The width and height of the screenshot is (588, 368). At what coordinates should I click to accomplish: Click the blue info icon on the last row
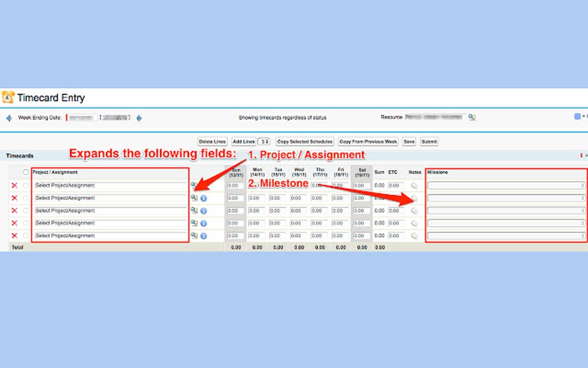(203, 235)
